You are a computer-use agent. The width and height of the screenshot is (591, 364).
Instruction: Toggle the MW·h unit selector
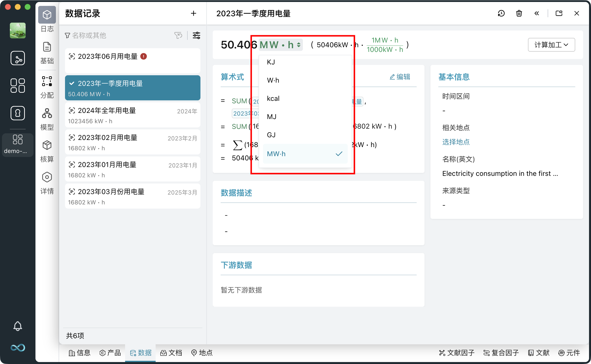280,45
